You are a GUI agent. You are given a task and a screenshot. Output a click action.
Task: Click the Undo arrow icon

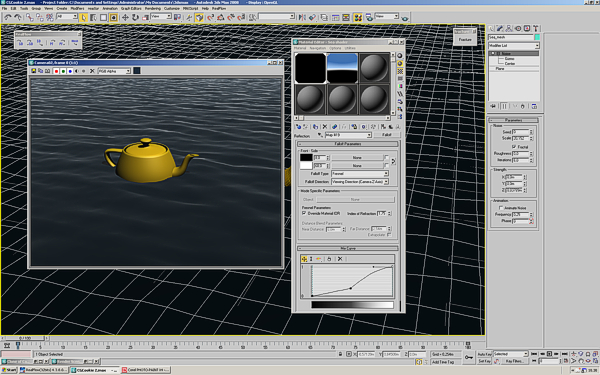pyautogui.click(x=8, y=17)
